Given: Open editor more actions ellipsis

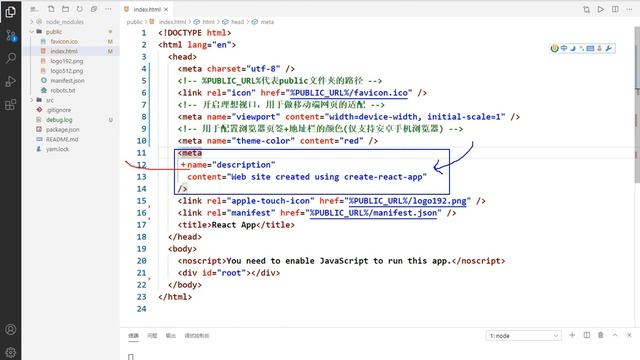Looking at the screenshot, I should pyautogui.click(x=629, y=9).
